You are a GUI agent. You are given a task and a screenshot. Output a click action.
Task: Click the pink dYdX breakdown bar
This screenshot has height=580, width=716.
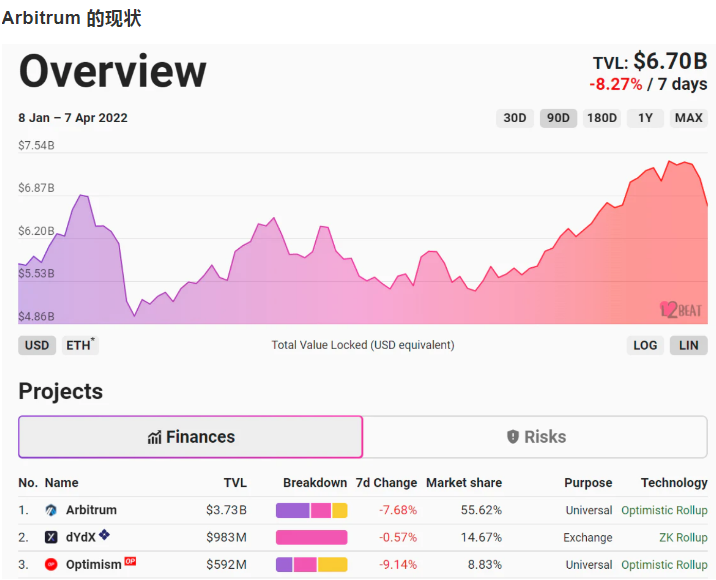click(311, 538)
